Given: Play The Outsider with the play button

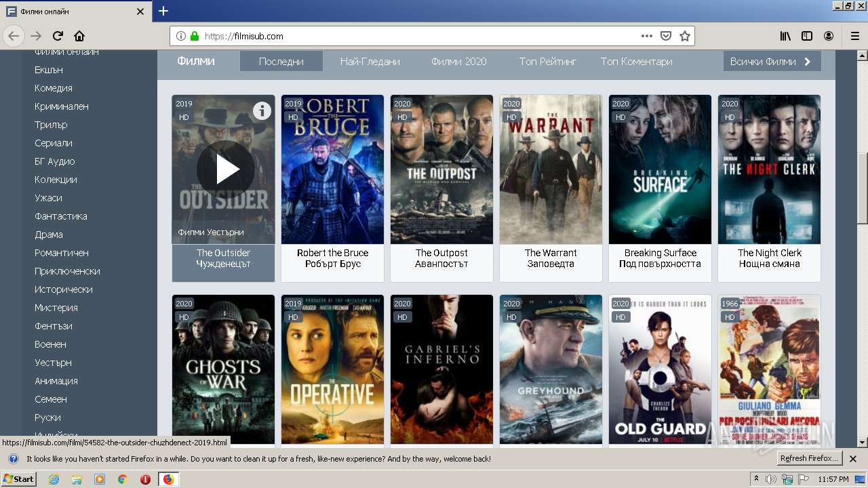Looking at the screenshot, I should [x=226, y=169].
